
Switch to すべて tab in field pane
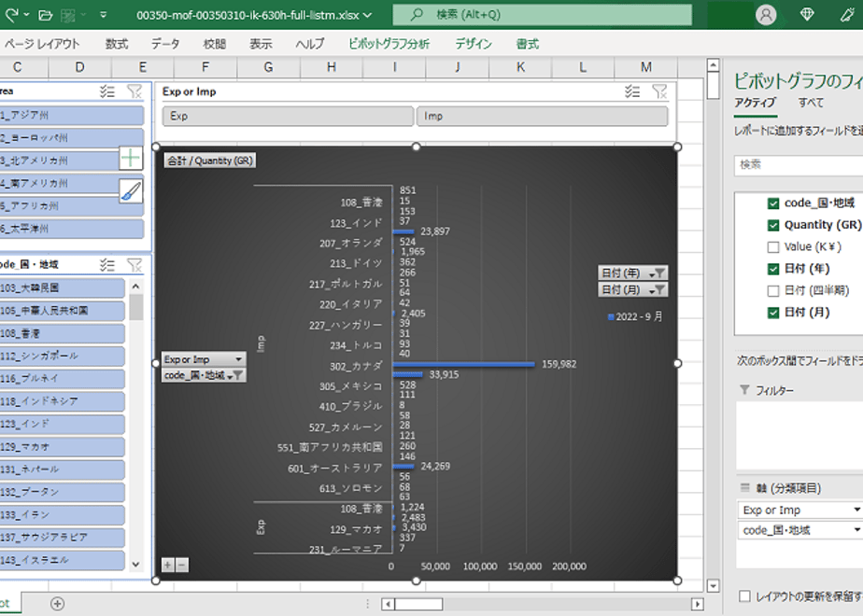tap(811, 103)
